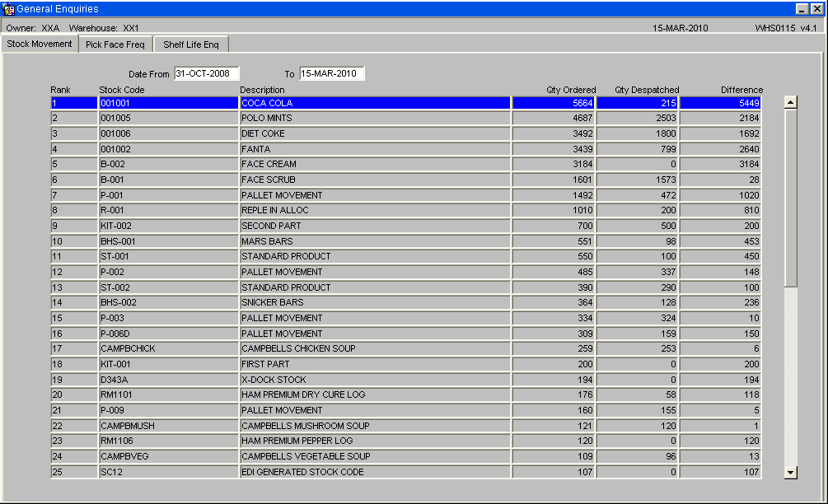Select the DIET COKE row description
This screenshot has width=828, height=504.
point(375,133)
